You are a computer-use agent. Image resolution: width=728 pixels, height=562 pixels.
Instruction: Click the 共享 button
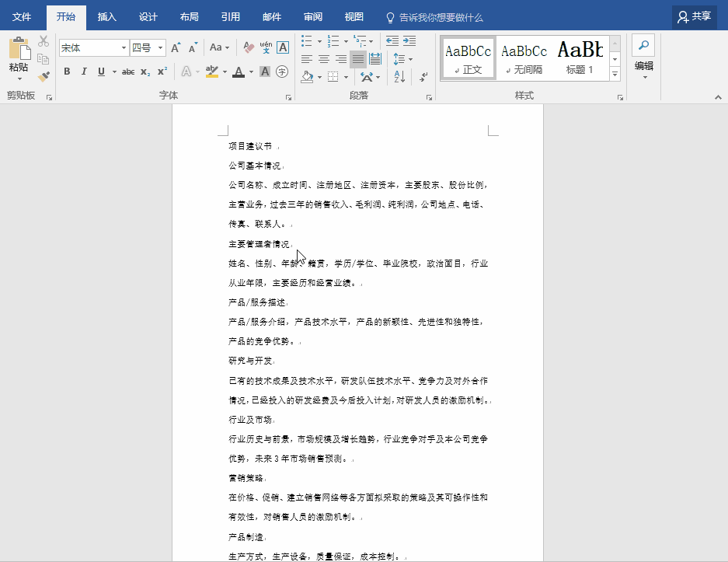click(x=694, y=16)
